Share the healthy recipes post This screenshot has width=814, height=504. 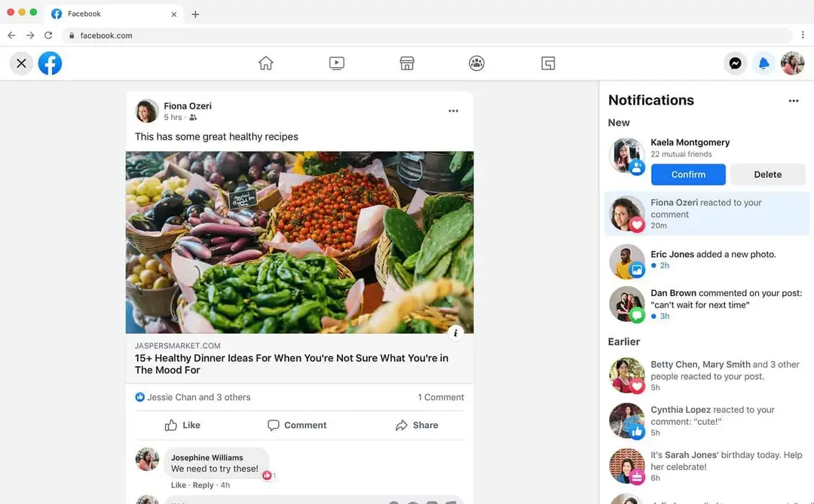point(417,425)
